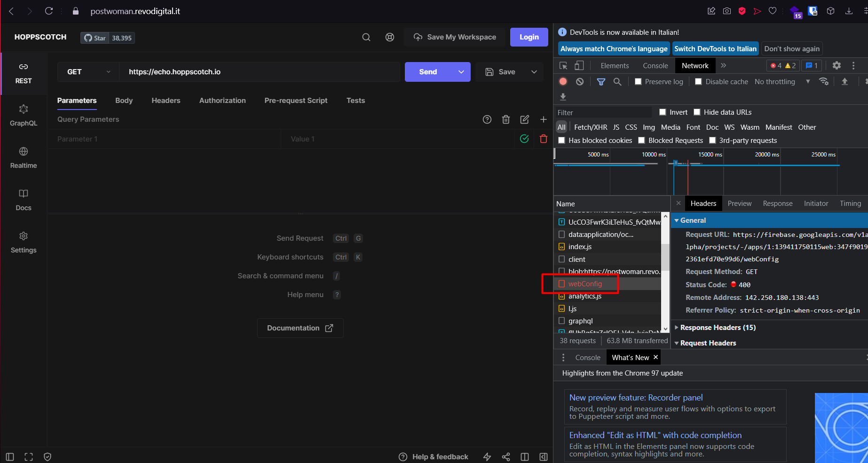Open the network request filter funnel
868x463 pixels.
click(x=600, y=81)
